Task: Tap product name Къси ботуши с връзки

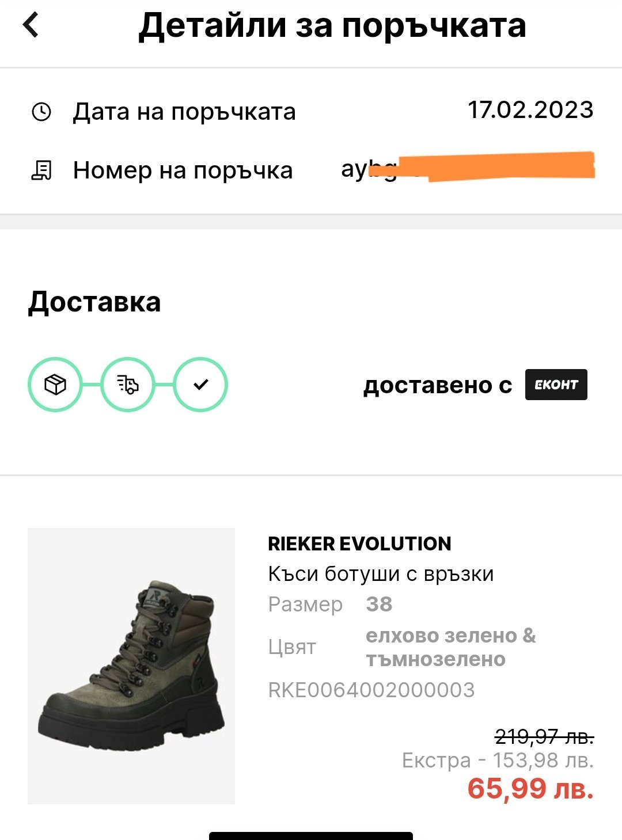Action: point(381,574)
